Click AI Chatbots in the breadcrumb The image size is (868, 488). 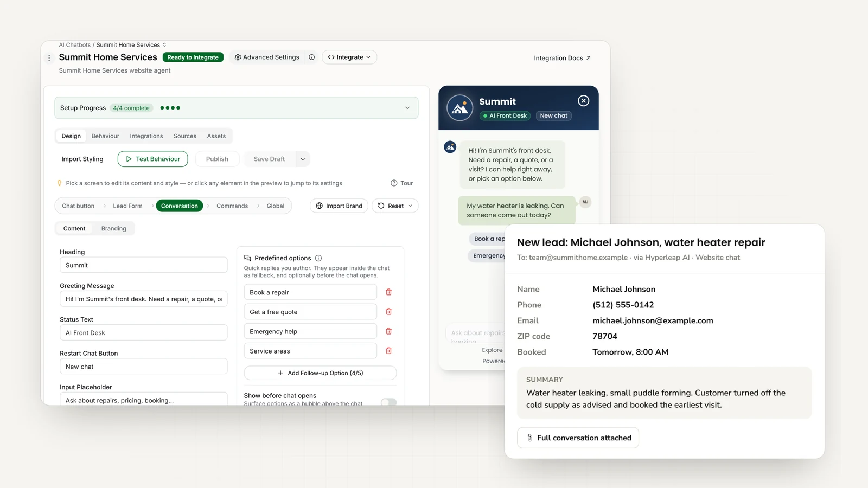click(x=75, y=45)
